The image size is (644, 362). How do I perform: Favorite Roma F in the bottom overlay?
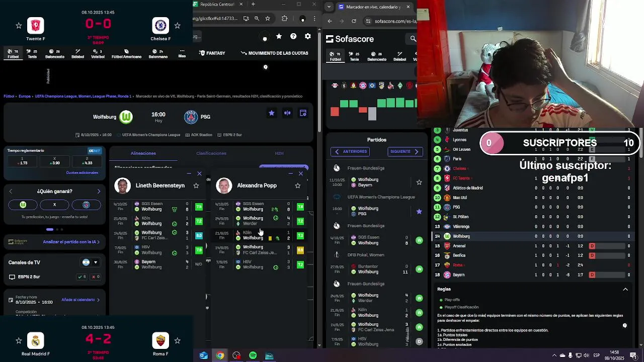click(177, 340)
